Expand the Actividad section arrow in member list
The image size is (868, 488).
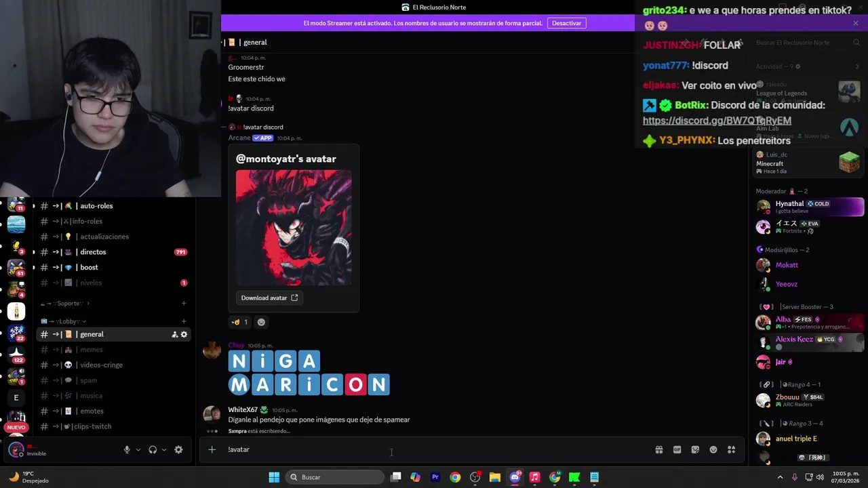[x=858, y=66]
